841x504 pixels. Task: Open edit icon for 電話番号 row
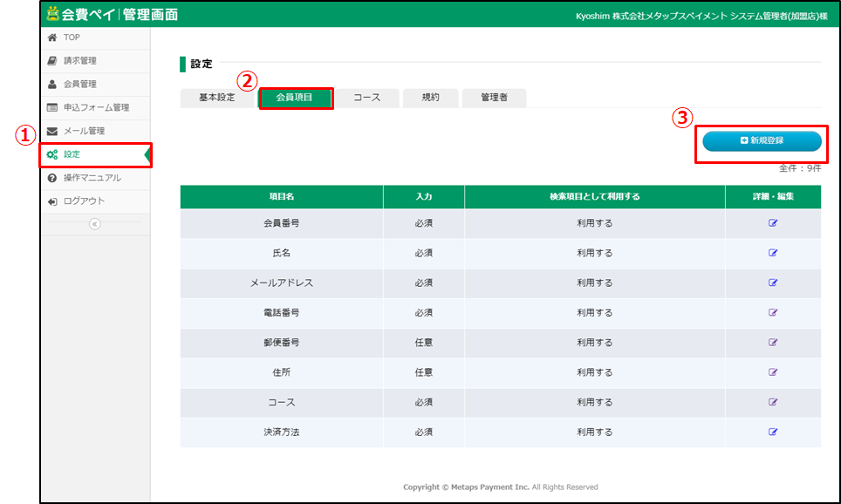click(x=772, y=312)
